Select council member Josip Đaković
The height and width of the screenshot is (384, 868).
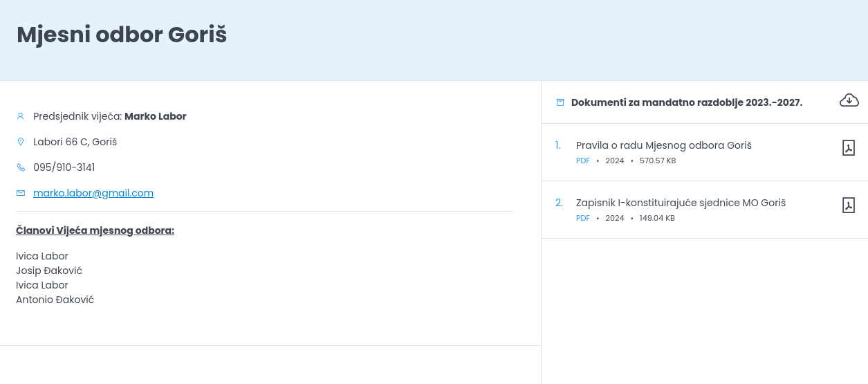[x=49, y=271]
